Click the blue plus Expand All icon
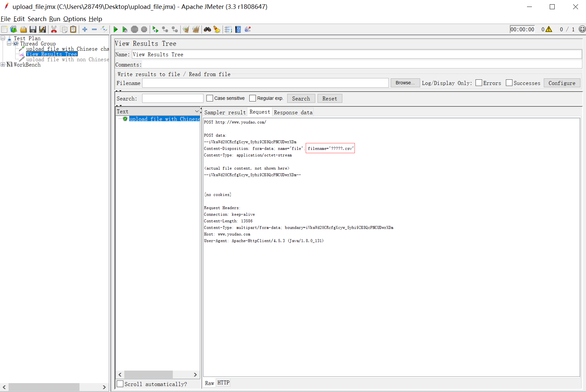Viewport: 586px width, 392px height. click(85, 30)
